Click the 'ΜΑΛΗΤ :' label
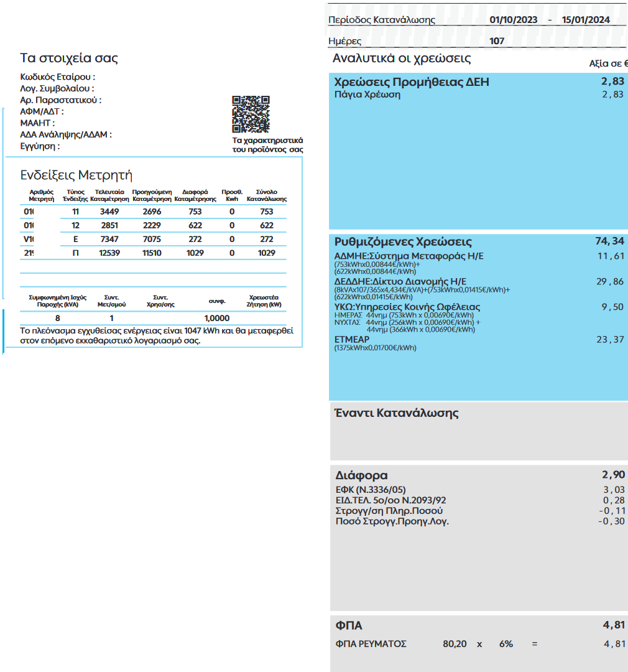This screenshot has height=672, width=628. coord(37,123)
